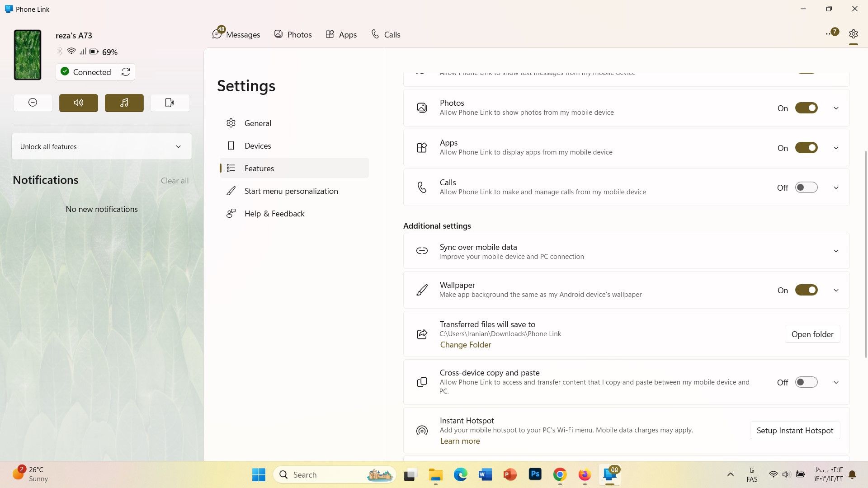Open the weather widget showing 26°C
Screen dimensions: 868x488
31,474
